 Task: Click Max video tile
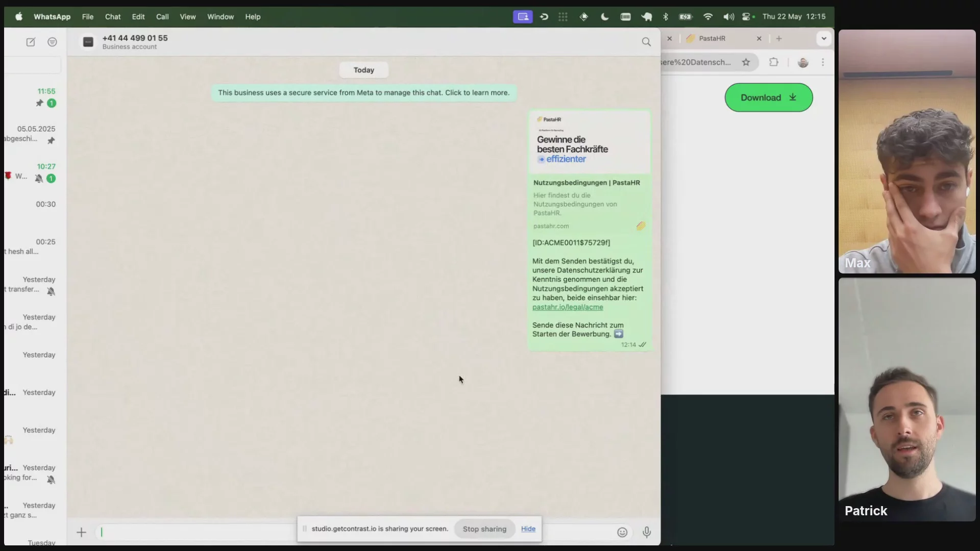[906, 152]
